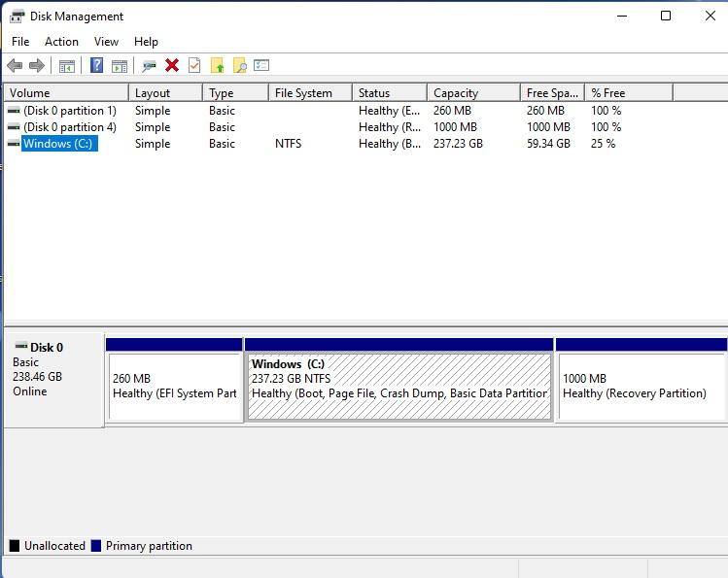Screen dimensions: 728x578
Task: Click the Forward arrow in toolbar
Action: pos(37,65)
